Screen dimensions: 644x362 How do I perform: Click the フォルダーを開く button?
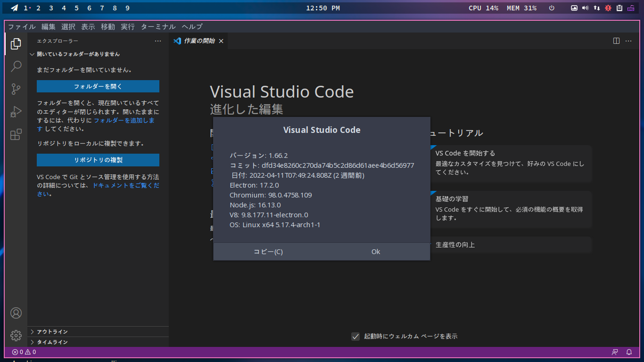tap(98, 86)
